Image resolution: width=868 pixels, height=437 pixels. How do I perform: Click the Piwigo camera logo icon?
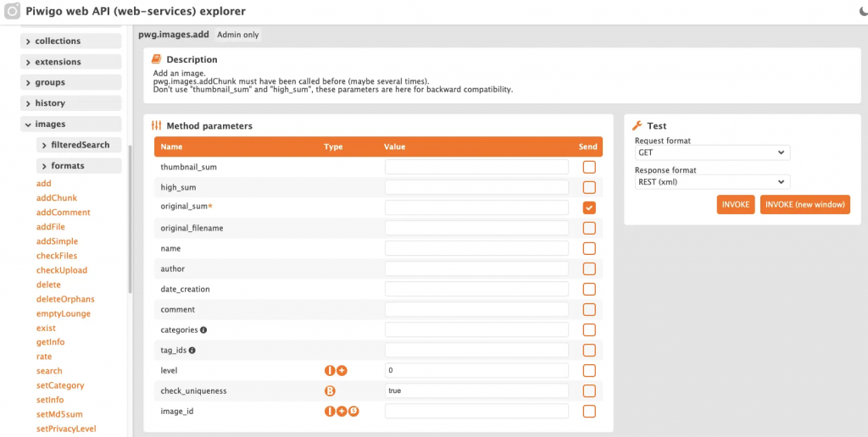[12, 11]
